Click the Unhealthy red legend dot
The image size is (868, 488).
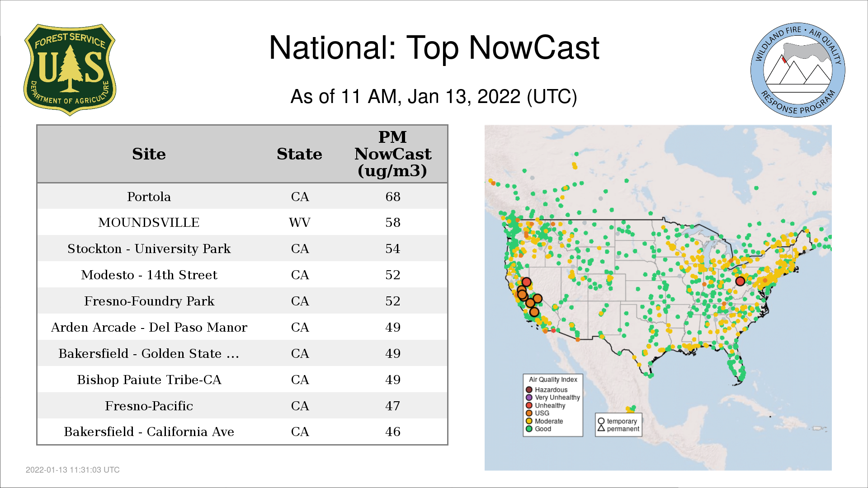[x=529, y=405]
